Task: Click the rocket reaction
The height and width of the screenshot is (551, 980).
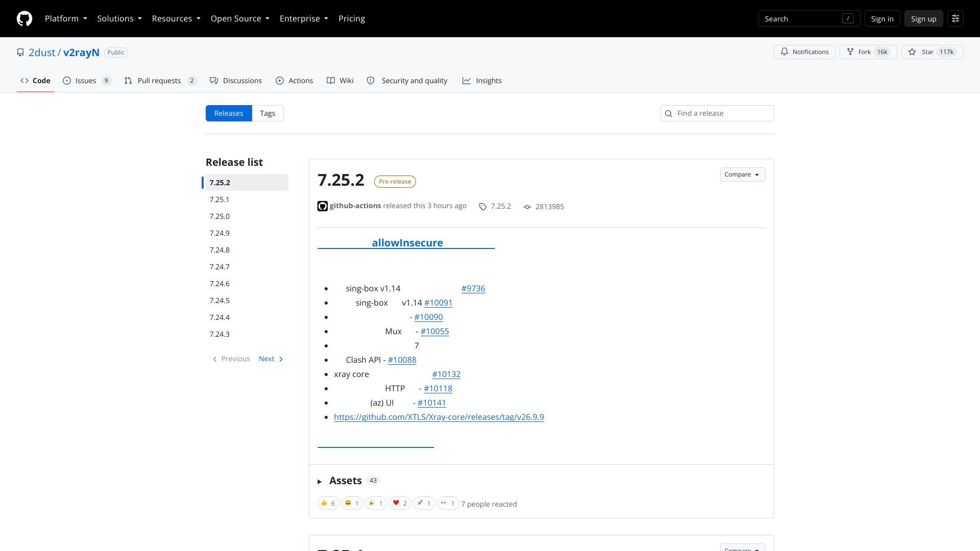Action: point(424,504)
